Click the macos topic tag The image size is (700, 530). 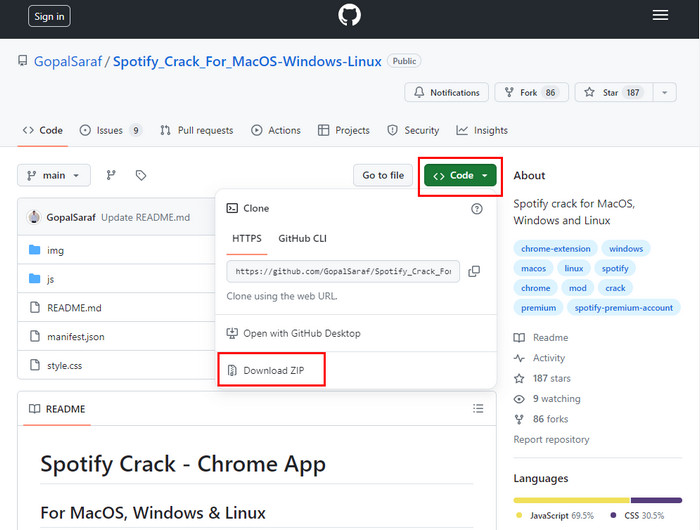point(533,268)
